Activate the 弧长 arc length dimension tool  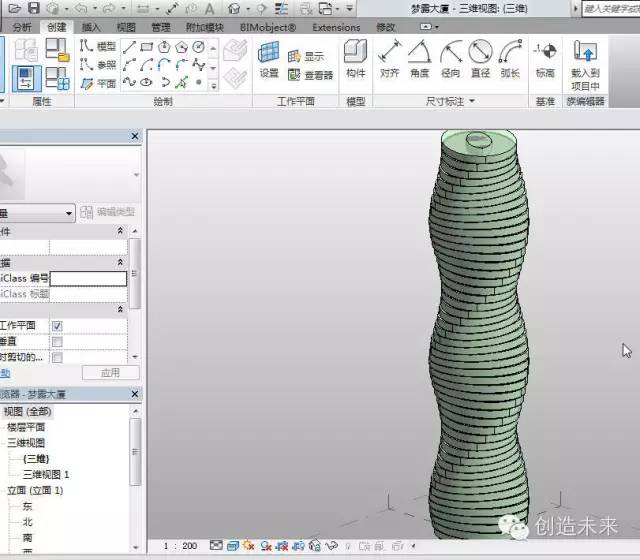point(511,58)
